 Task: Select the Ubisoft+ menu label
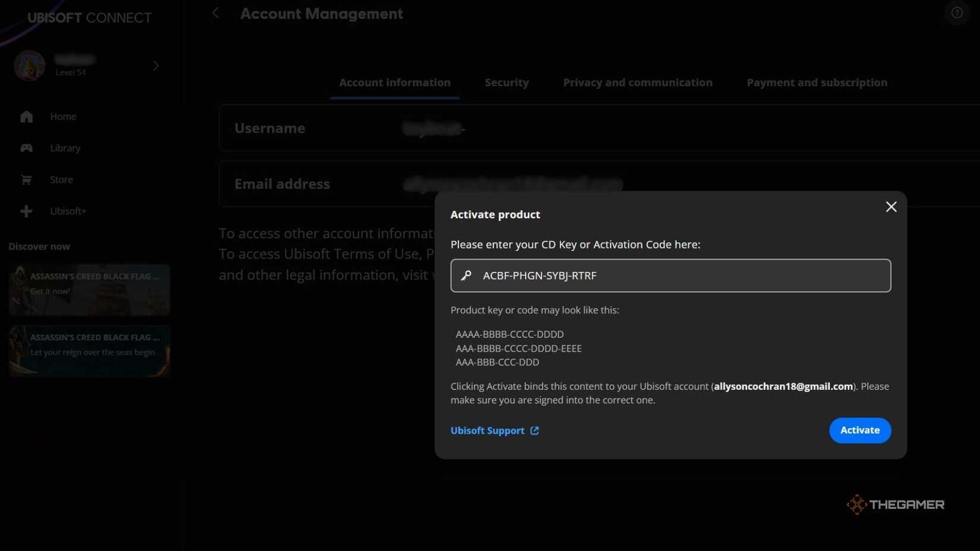tap(68, 211)
